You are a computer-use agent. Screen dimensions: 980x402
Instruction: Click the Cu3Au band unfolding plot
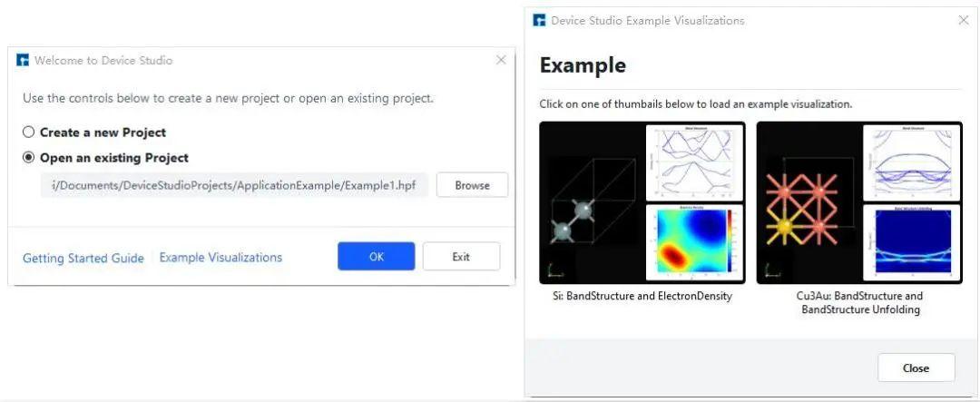[912, 242]
